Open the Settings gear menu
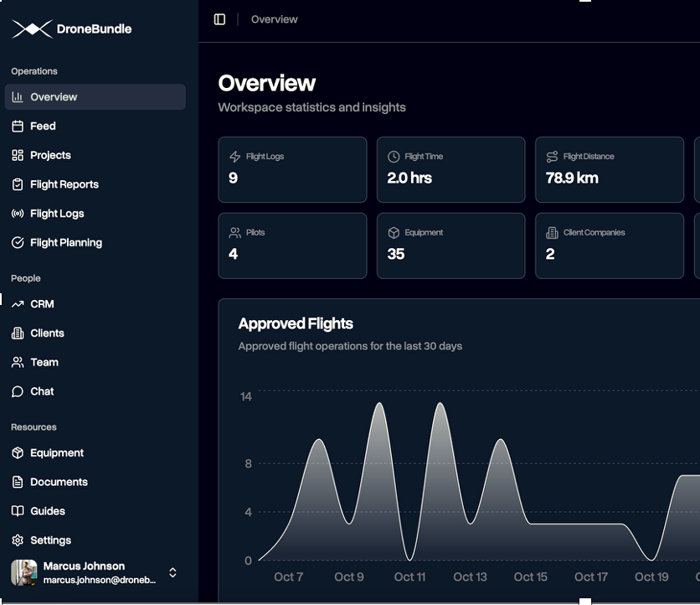The width and height of the screenshot is (700, 605). point(18,540)
